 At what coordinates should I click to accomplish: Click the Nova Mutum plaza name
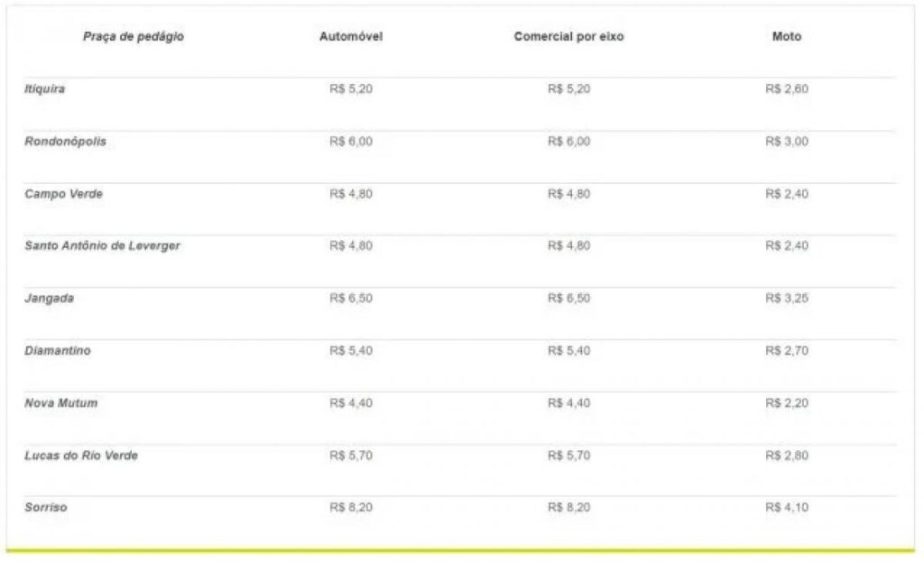click(60, 403)
